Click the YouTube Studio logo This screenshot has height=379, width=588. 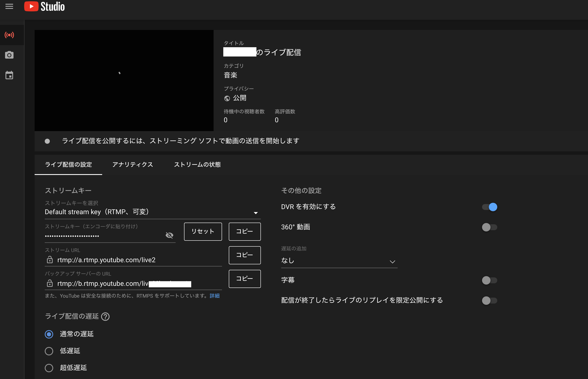tap(44, 6)
